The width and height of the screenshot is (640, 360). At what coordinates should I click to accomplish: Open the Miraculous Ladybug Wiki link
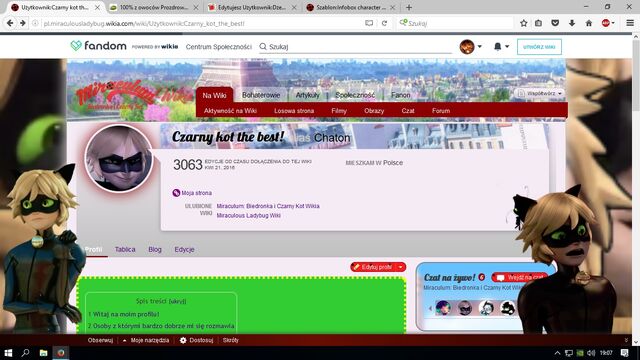(x=249, y=216)
